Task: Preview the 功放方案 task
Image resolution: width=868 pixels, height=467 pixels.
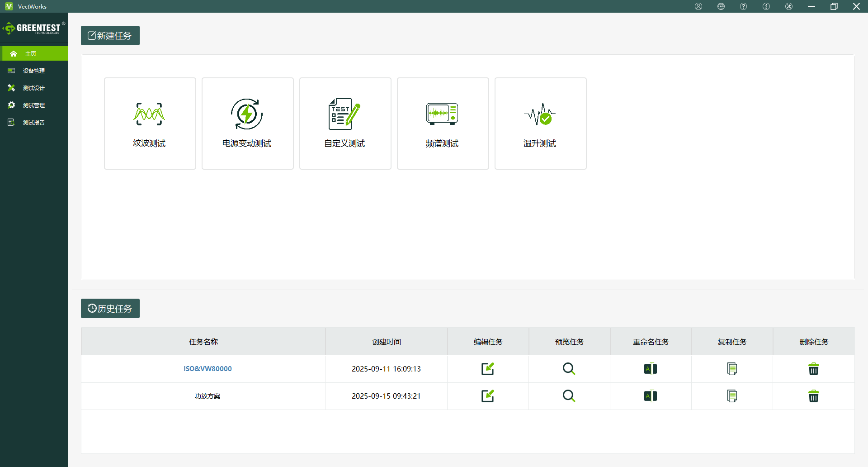Action: coord(569,396)
